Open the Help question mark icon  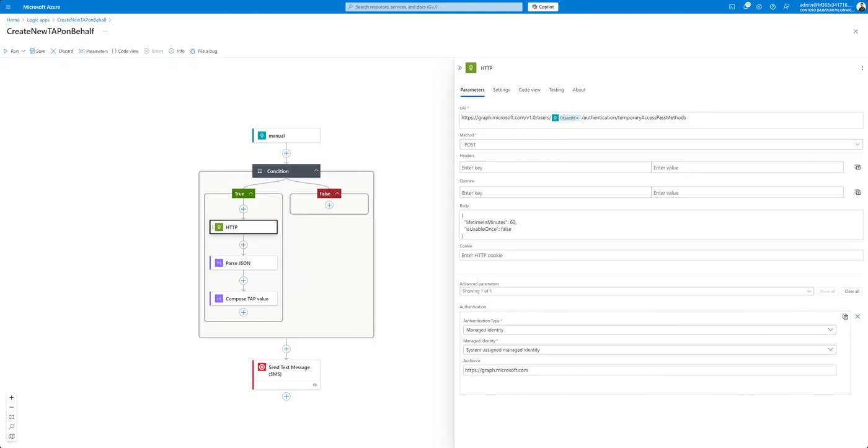[x=773, y=7]
